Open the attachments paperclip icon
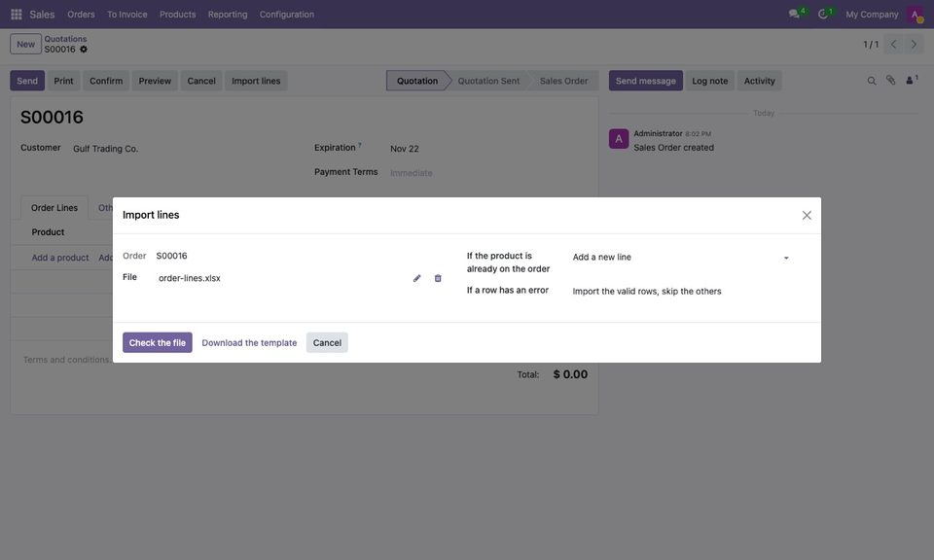The image size is (934, 560). click(890, 80)
